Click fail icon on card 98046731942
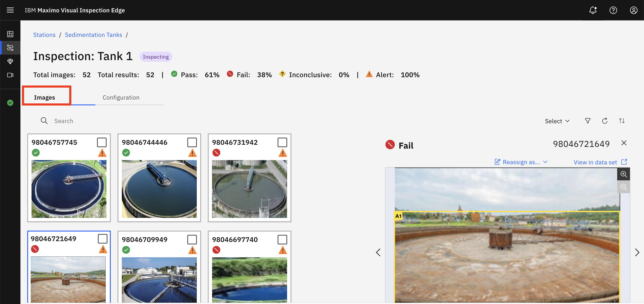Image resolution: width=644 pixels, height=304 pixels. pyautogui.click(x=216, y=153)
